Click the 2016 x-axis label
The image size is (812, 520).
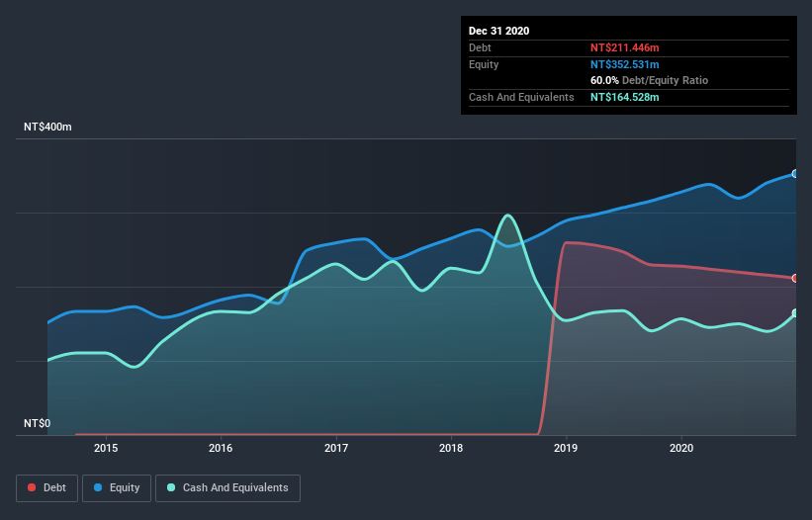(x=221, y=448)
